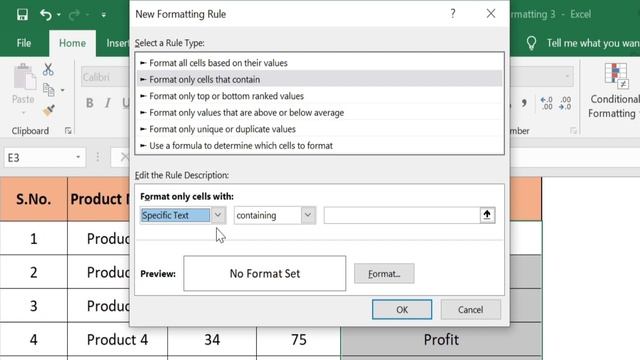The height and width of the screenshot is (360, 640).
Task: Click the collapse dialog range selector icon
Action: coord(487,215)
